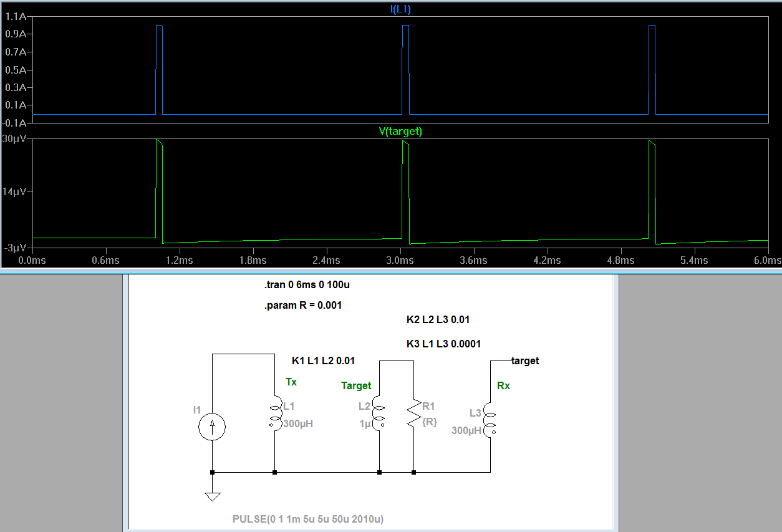This screenshot has width=782, height=532.
Task: Click the 14µV vertical axis label
Action: tap(14, 193)
